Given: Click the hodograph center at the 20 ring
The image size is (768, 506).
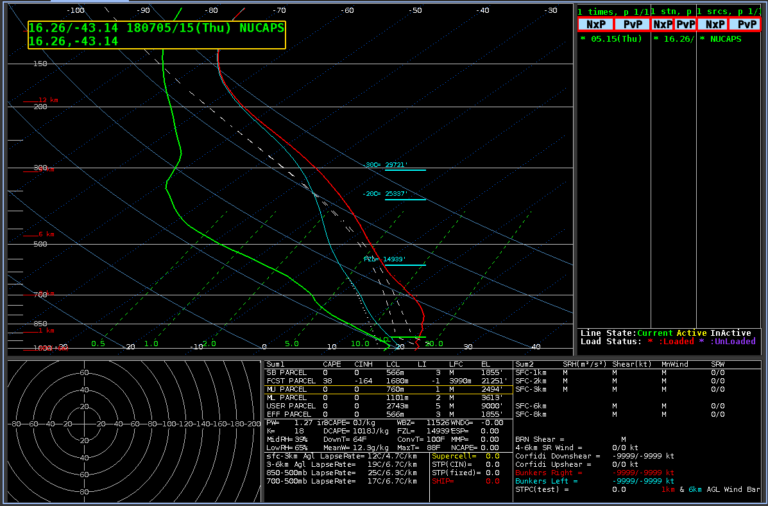Looking at the screenshot, I should [84, 424].
